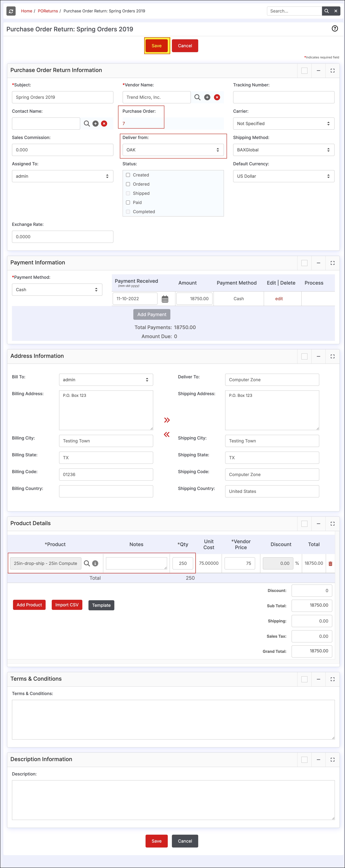Viewport: 345px width, 868px height.
Task: Click the Qty field showing 250
Action: pos(182,563)
